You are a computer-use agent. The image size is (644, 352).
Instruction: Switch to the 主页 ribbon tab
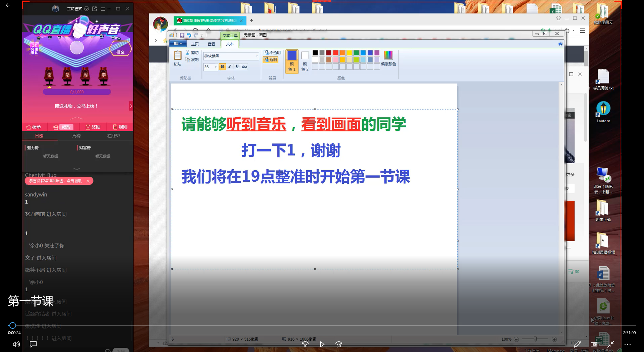click(195, 44)
